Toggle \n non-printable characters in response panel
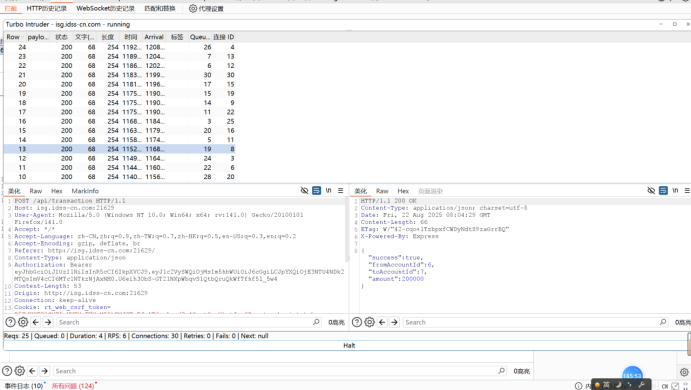 [675, 190]
